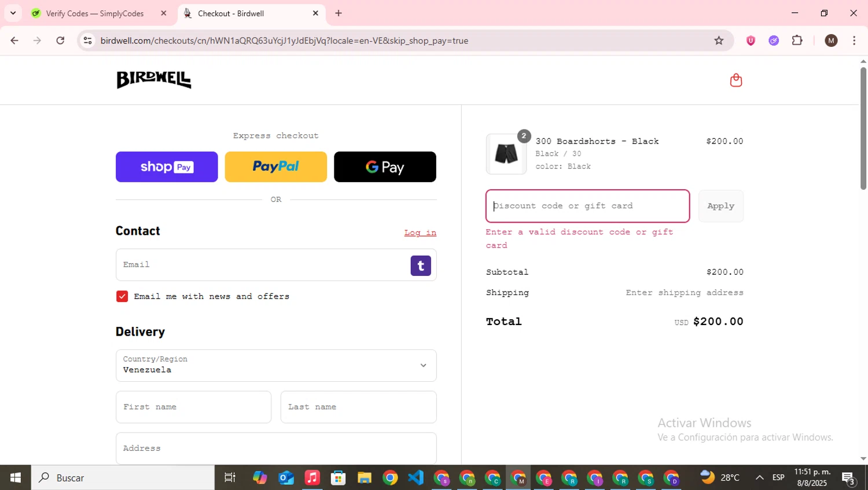This screenshot has height=490, width=868.
Task: Bookmark this page with star icon
Action: 719,40
